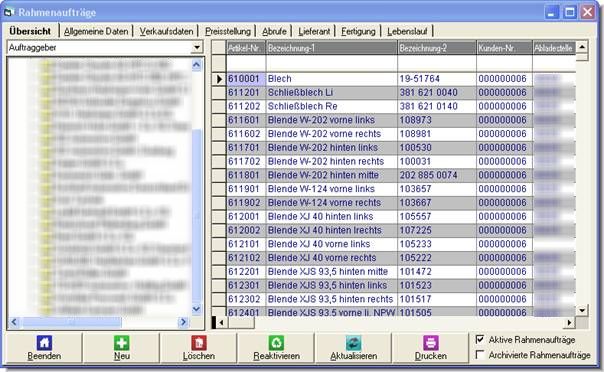Click Blende XJ 40 hinten links cell
The image size is (604, 372).
coord(332,216)
